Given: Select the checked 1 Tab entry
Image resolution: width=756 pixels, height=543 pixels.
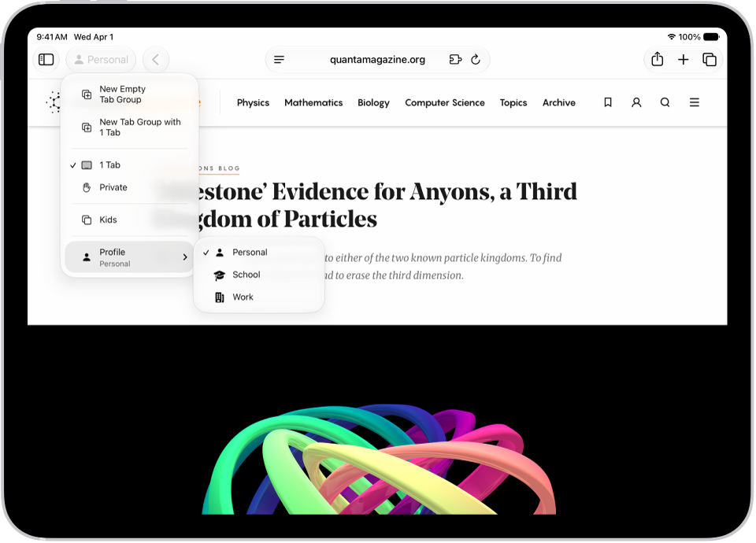Looking at the screenshot, I should [x=130, y=164].
